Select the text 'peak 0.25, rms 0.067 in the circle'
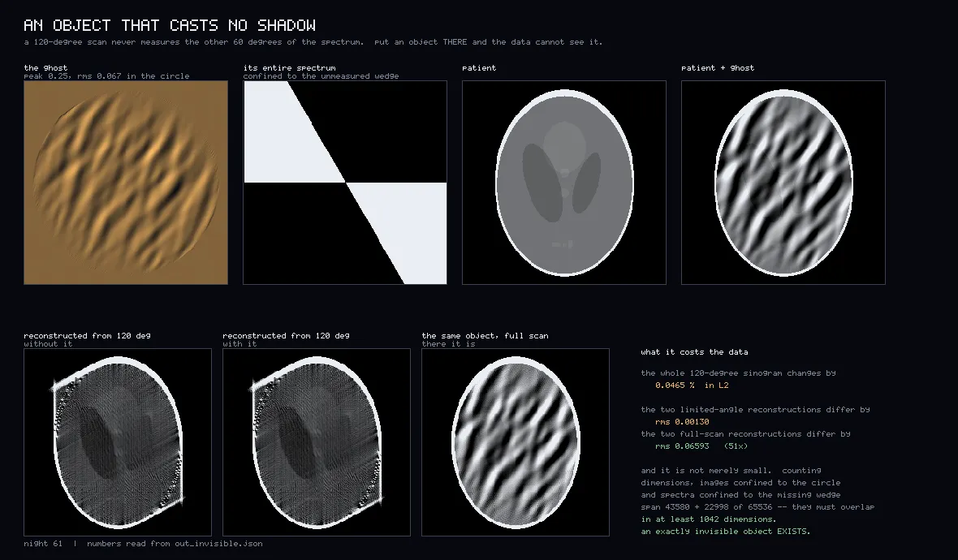Image resolution: width=958 pixels, height=560 pixels. (107, 76)
